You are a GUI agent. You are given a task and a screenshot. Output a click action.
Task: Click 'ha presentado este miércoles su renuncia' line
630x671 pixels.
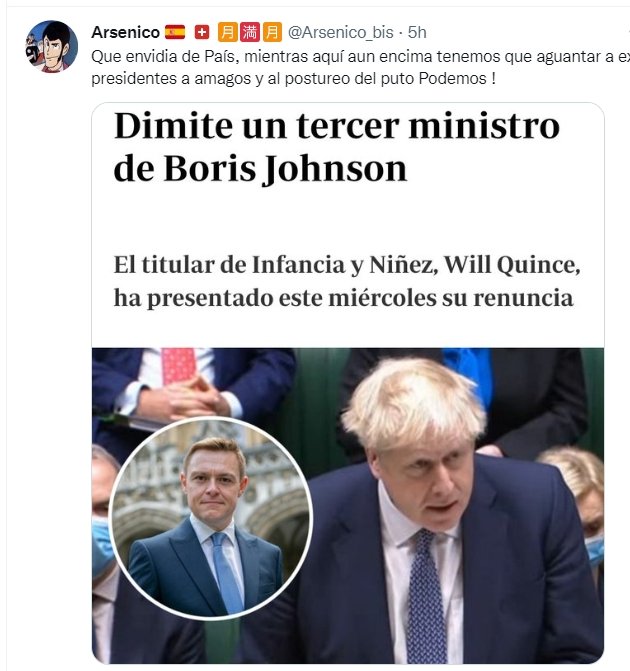343,298
